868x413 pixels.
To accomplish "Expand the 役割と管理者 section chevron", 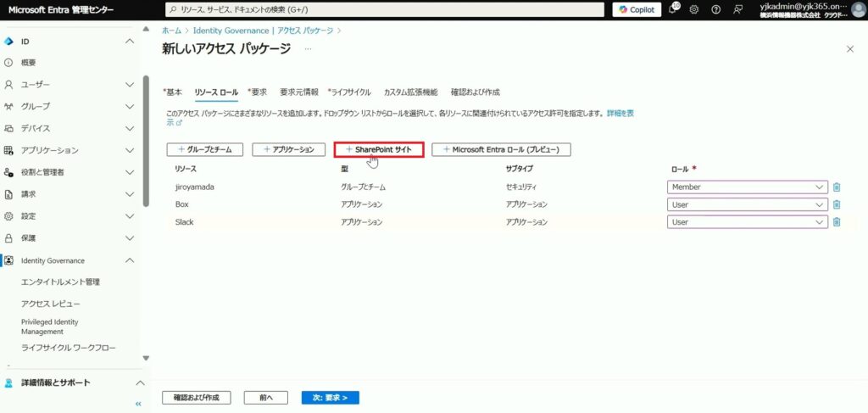I will coord(130,172).
